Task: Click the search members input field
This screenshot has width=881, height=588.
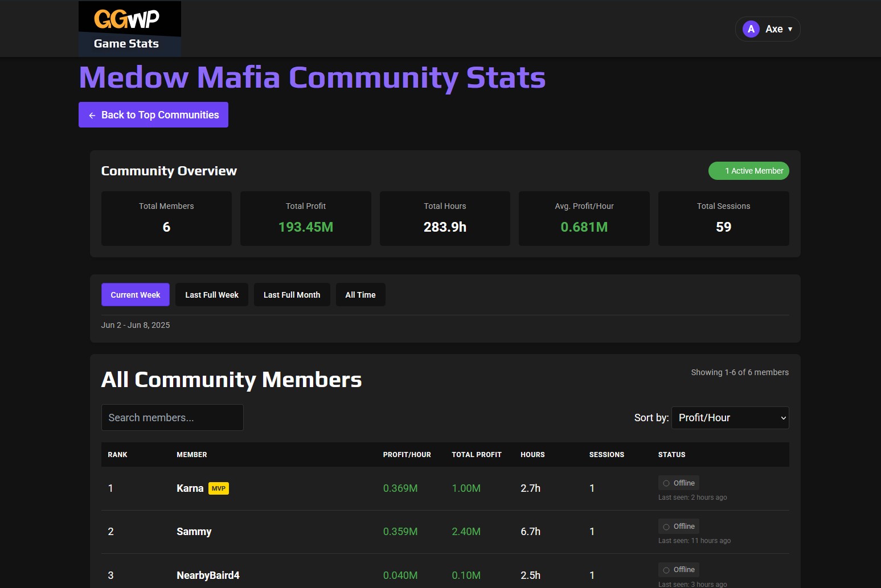Action: [172, 417]
